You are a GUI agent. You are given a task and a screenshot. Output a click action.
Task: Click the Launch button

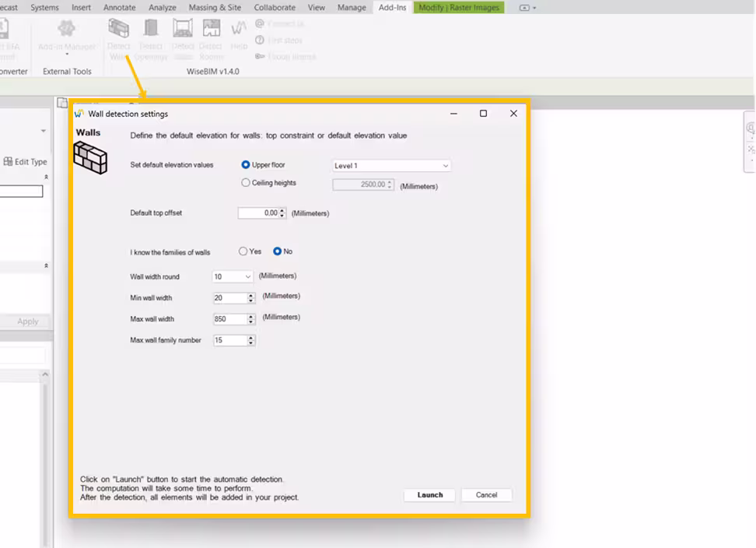(429, 494)
